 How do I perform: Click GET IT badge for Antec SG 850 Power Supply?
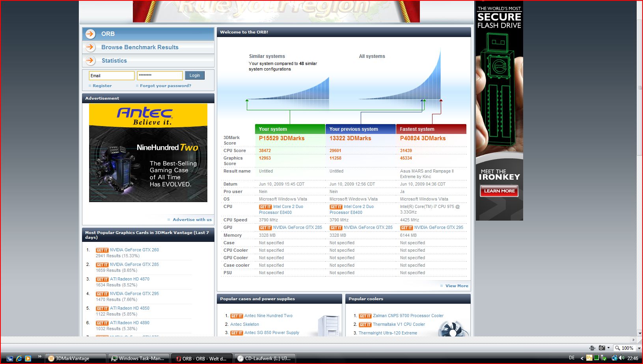[237, 333]
